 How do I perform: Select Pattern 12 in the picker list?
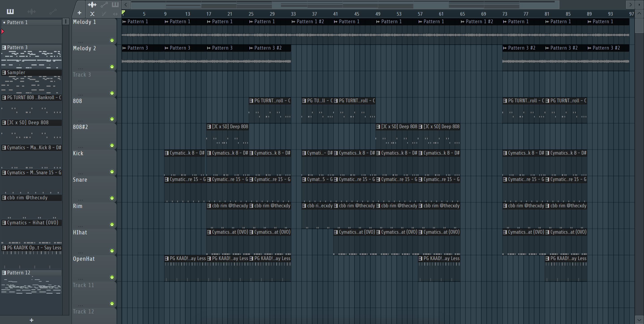pos(32,273)
